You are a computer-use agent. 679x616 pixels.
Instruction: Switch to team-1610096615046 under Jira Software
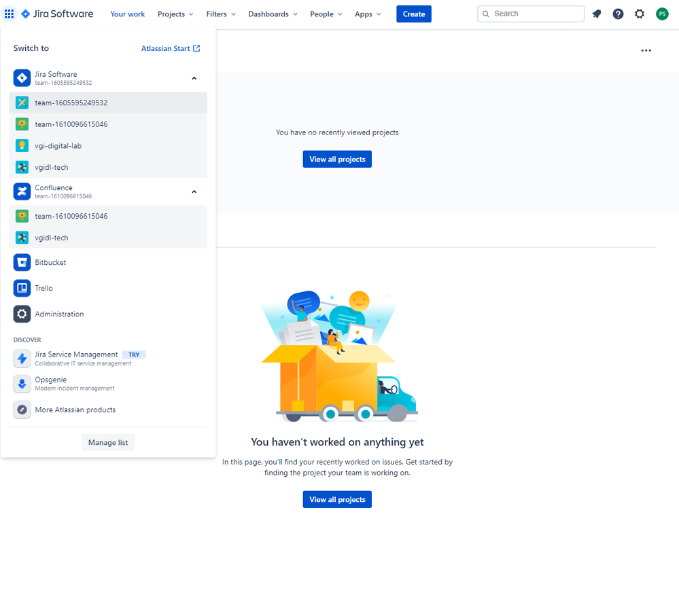pyautogui.click(x=108, y=124)
